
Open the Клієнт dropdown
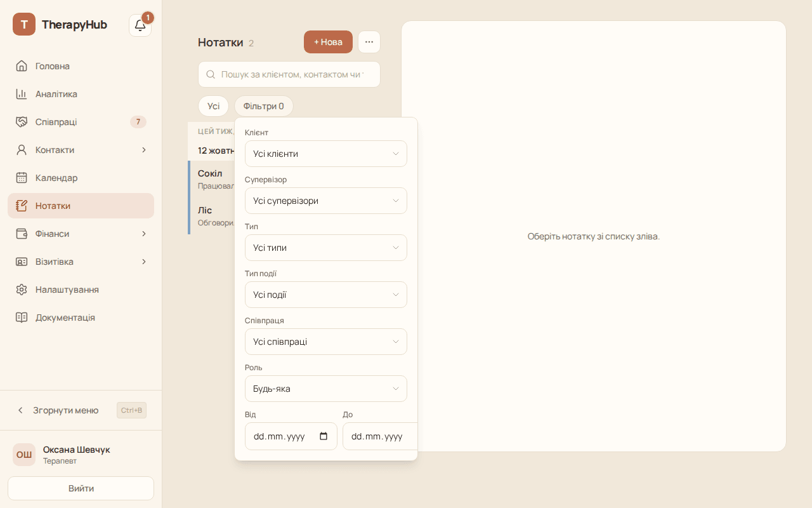(x=326, y=154)
